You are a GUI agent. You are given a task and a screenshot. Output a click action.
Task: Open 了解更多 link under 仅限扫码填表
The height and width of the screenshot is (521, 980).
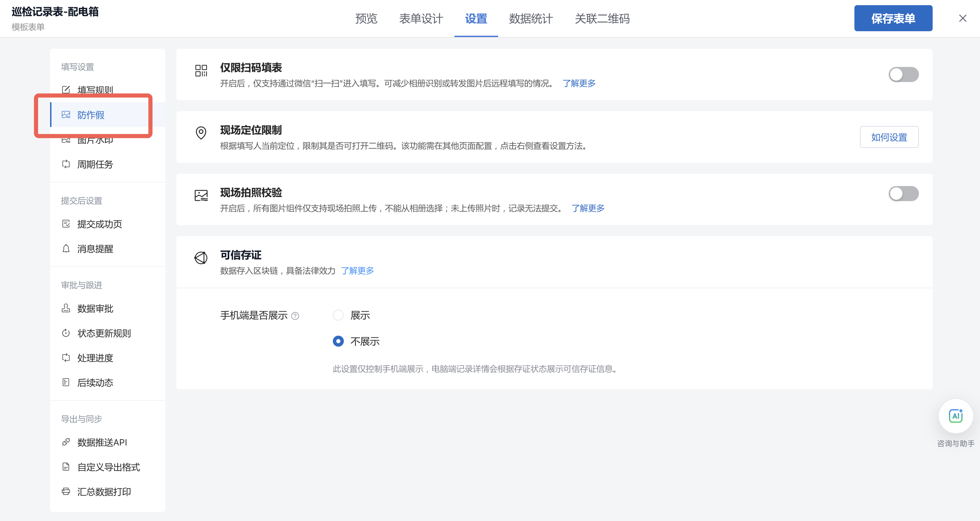coord(579,83)
